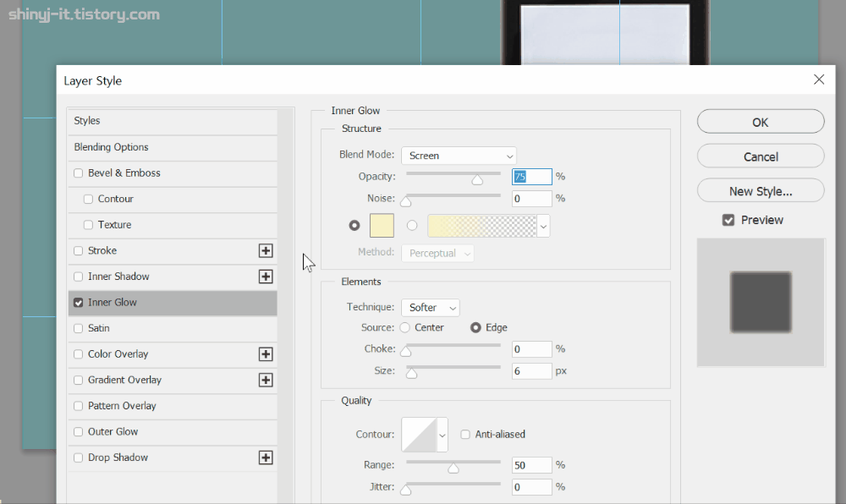Enable the Drop Shadow checkbox
Image resolution: width=846 pixels, height=504 pixels.
pyautogui.click(x=78, y=457)
